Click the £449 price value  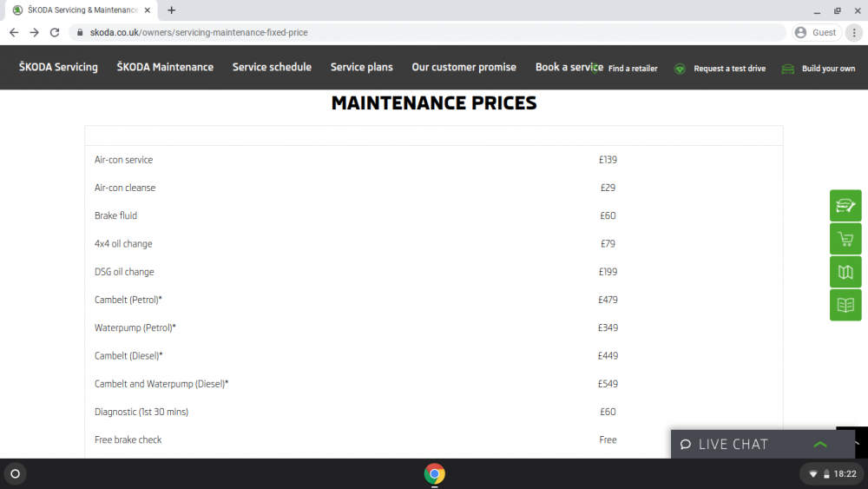point(608,356)
